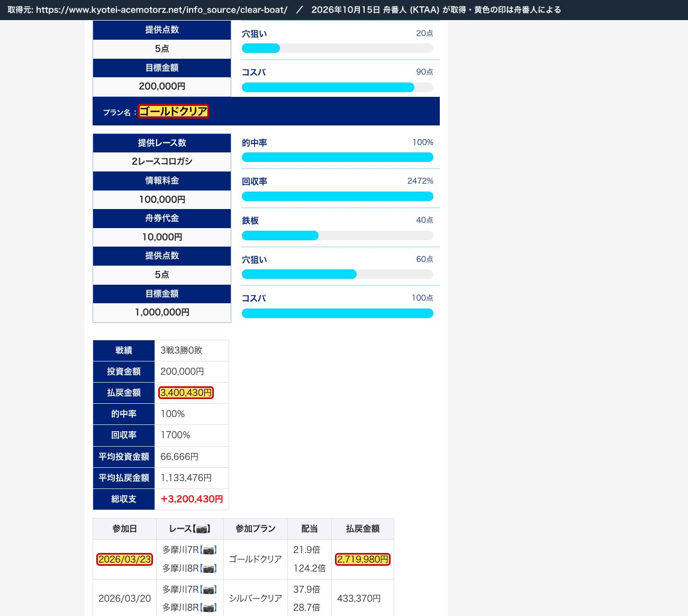Click the 2,719,980円 payout amount

(x=363, y=559)
